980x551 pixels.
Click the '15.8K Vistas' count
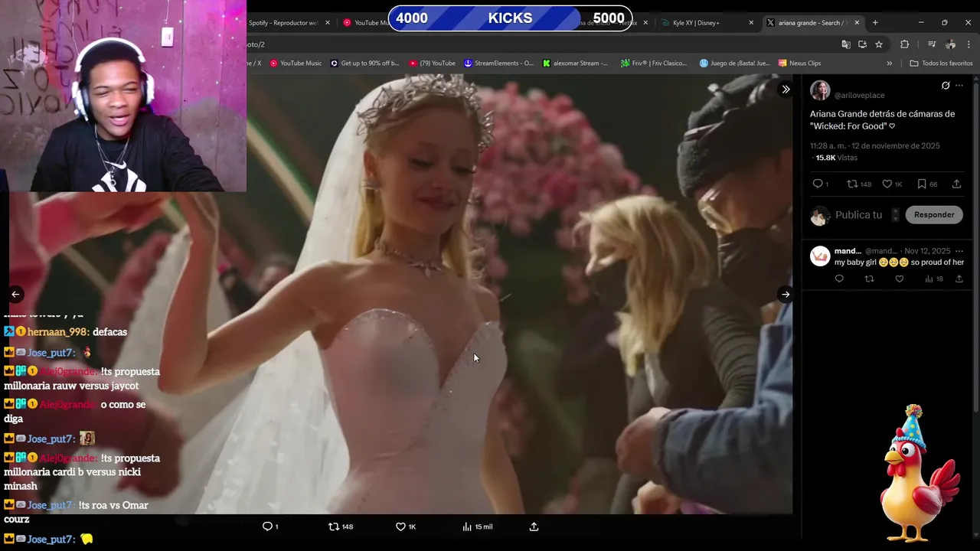point(836,158)
